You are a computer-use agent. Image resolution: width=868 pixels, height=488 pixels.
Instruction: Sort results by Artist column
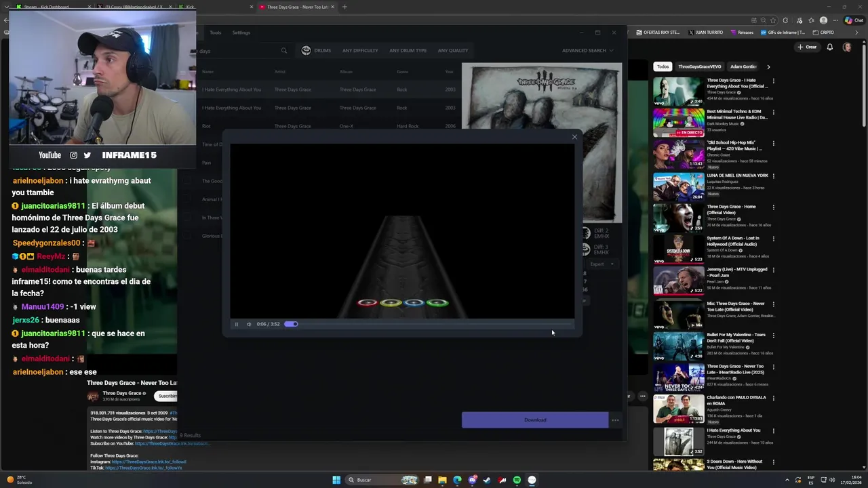[280, 71]
